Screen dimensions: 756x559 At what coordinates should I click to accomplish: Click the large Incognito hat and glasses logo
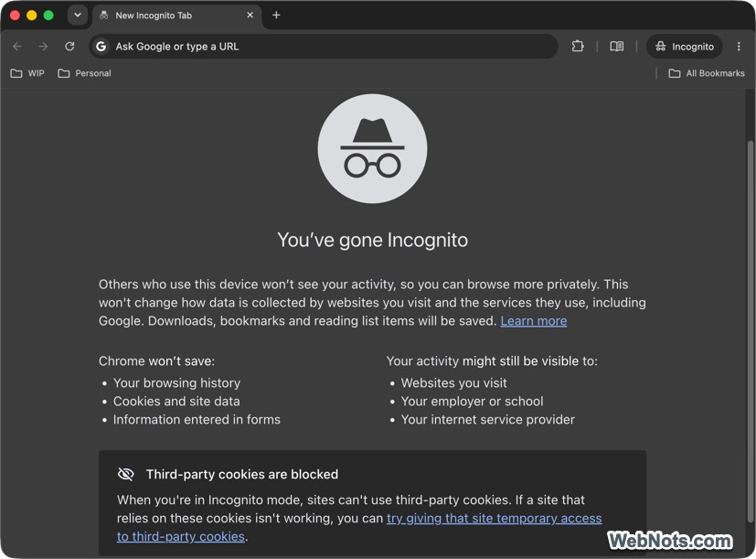[372, 149]
